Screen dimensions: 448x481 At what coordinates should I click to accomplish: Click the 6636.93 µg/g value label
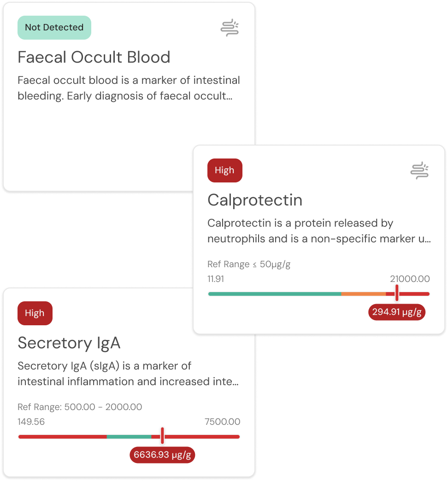pyautogui.click(x=162, y=455)
